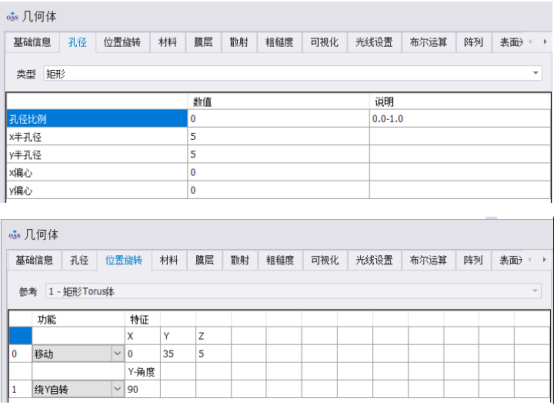Open the 布尔运算 tab in lower panel
554x406 pixels.
(428, 260)
